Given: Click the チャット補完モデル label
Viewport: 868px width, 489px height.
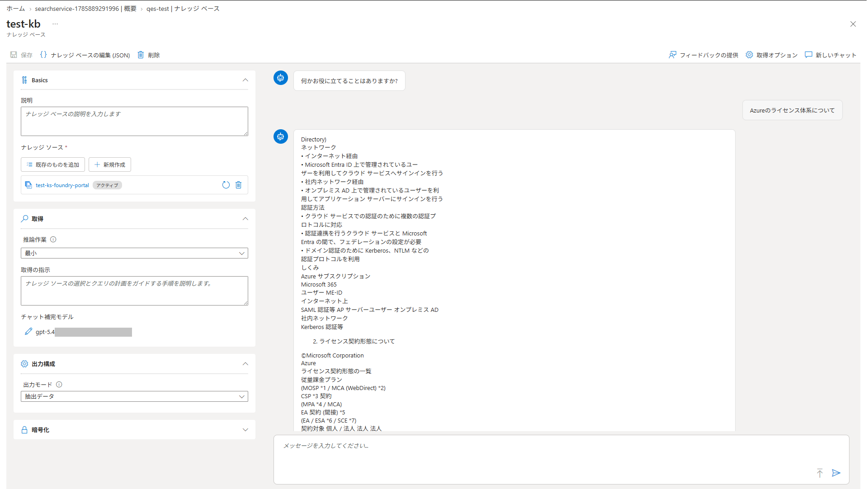Looking at the screenshot, I should pyautogui.click(x=47, y=317).
